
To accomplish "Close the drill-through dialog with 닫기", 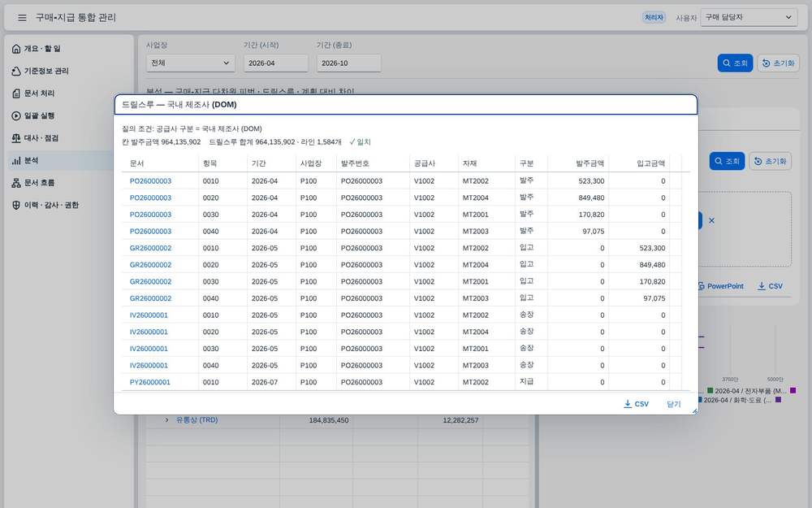I will 674,404.
